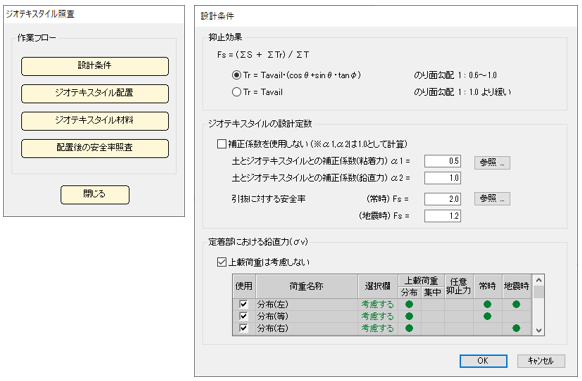Enable the 補正係数を使用しない checkbox
The width and height of the screenshot is (582, 381).
point(222,144)
